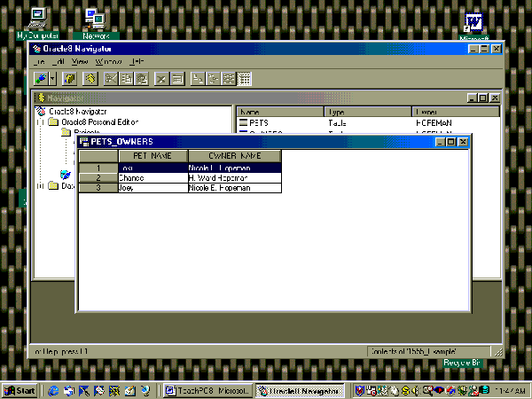The image size is (532, 399).
Task: Select row 3 header in PETS_OWNERS
Action: tap(98, 188)
